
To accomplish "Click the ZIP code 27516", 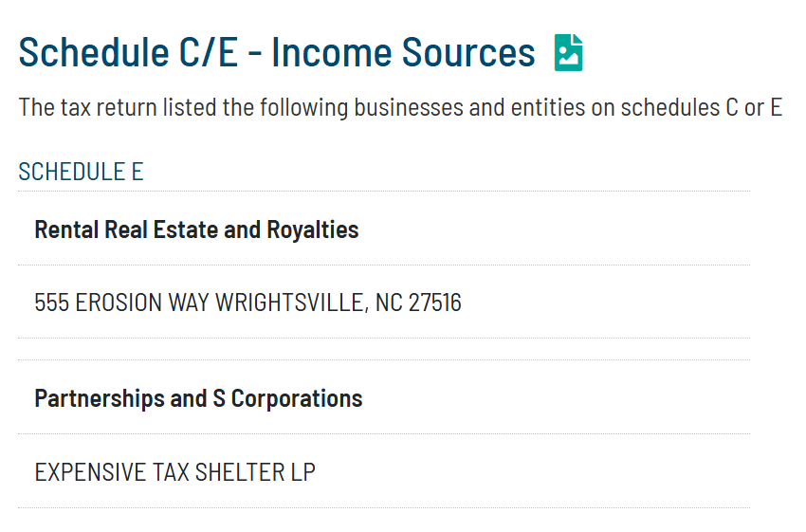I will pos(434,303).
